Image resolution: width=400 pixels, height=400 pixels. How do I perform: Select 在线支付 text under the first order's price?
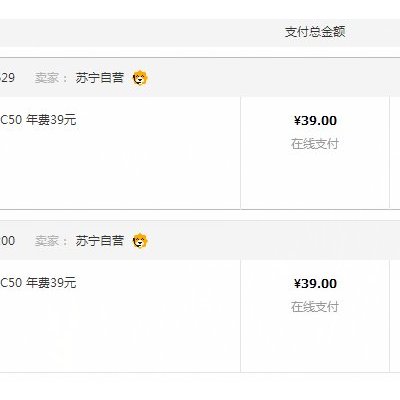pyautogui.click(x=315, y=144)
